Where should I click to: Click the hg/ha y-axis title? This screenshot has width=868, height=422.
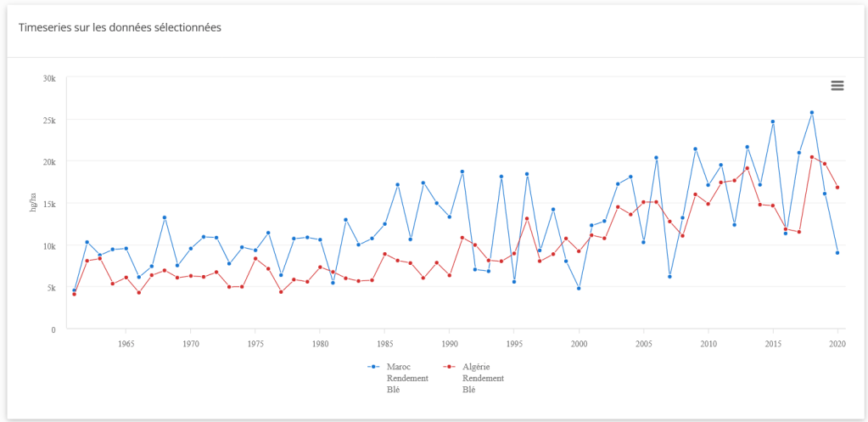(x=34, y=202)
